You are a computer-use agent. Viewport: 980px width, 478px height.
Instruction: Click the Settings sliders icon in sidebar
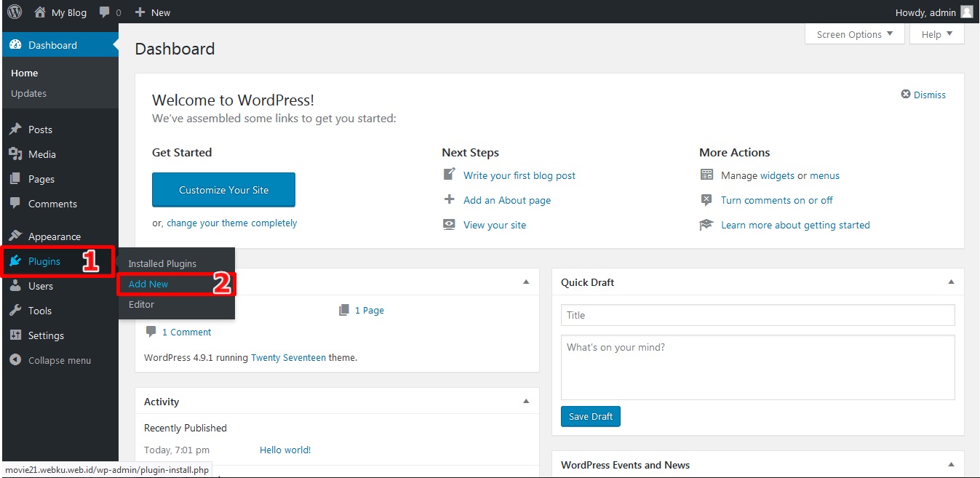pos(15,335)
